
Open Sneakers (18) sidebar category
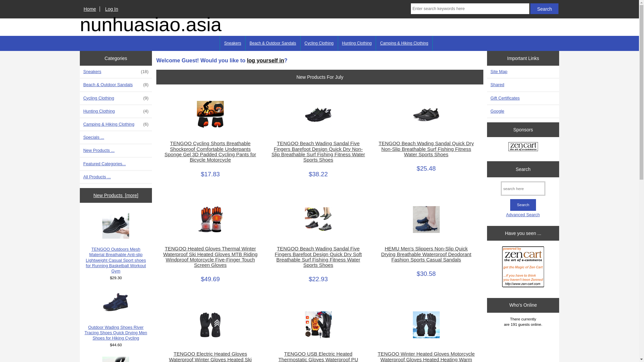coord(116,72)
